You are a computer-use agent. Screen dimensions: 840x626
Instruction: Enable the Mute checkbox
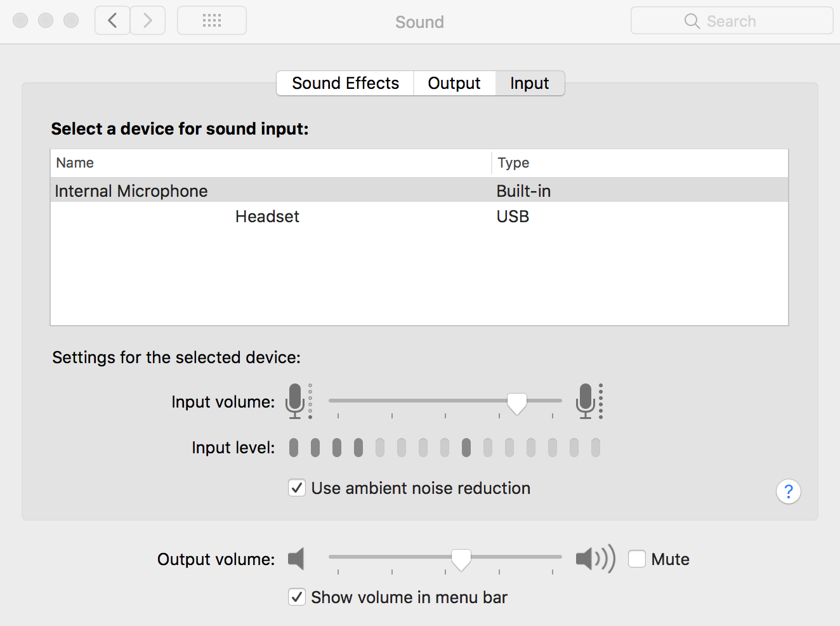click(637, 559)
